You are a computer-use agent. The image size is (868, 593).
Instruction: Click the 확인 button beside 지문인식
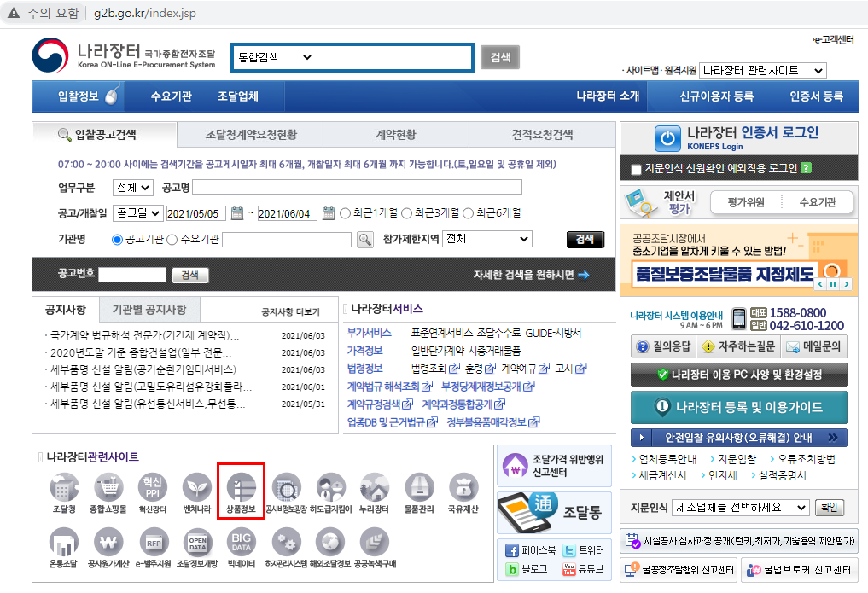pyautogui.click(x=830, y=508)
